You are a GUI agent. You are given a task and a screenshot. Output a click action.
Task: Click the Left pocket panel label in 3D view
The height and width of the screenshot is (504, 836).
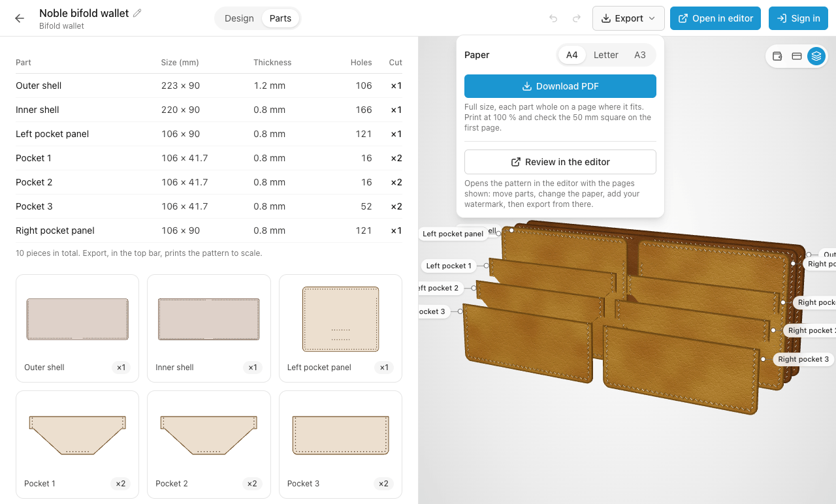(x=453, y=234)
